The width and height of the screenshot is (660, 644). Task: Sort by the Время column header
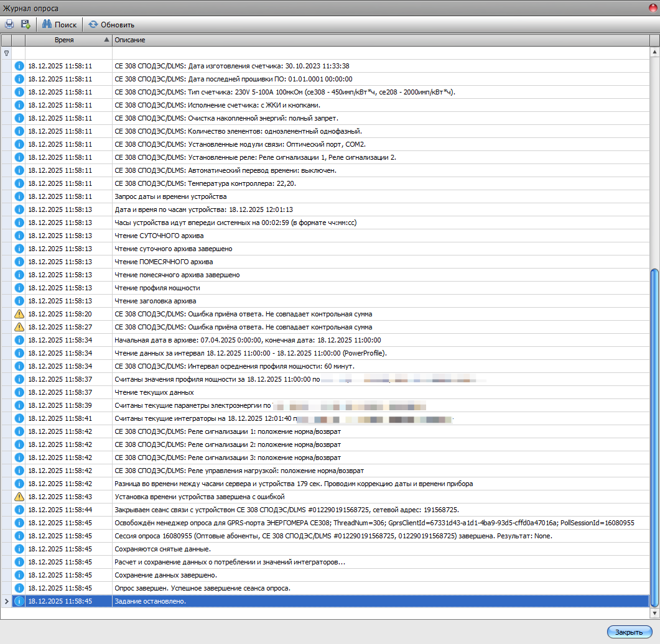pyautogui.click(x=63, y=40)
